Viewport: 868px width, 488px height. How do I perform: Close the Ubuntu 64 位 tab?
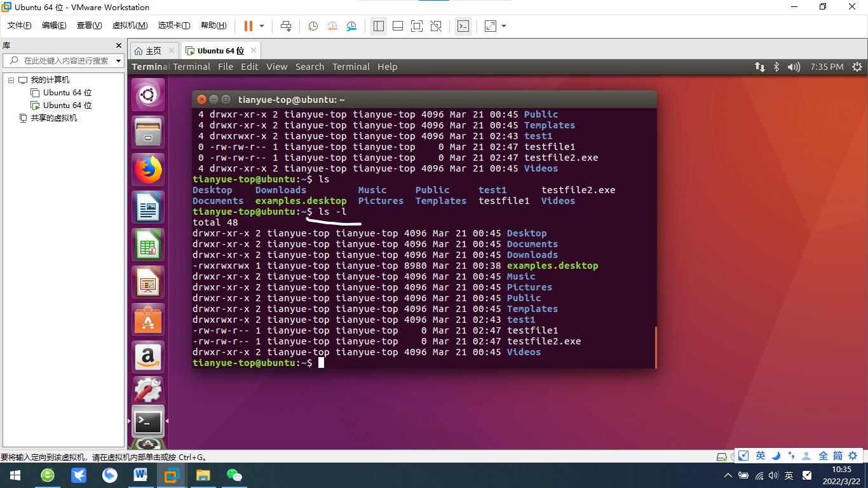[254, 50]
